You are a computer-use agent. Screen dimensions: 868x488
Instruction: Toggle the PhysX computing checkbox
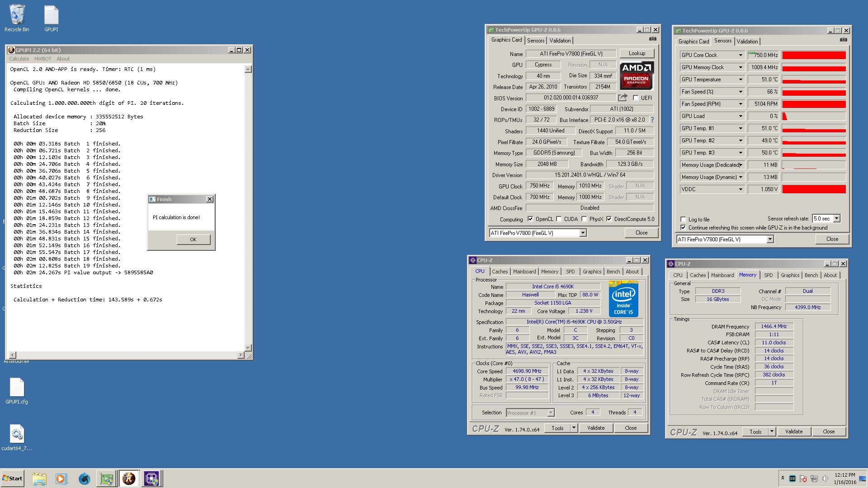pos(584,219)
